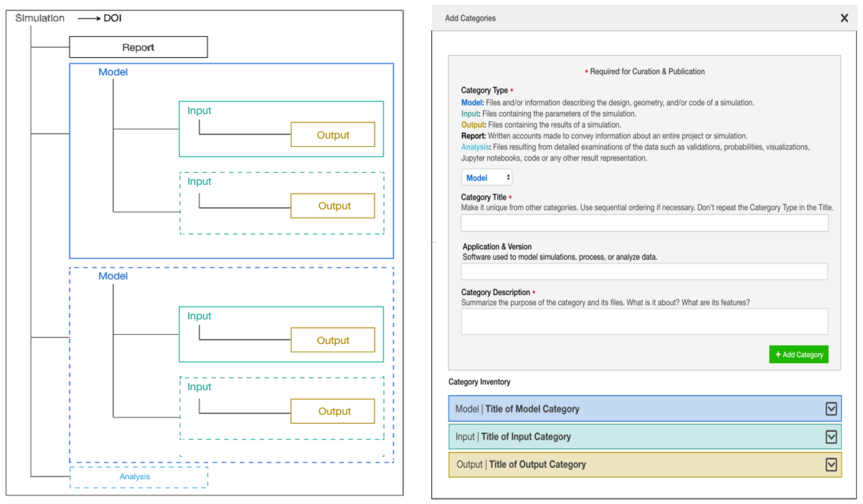Click the Report box in diagram
This screenshot has height=504, width=863.
[x=138, y=47]
